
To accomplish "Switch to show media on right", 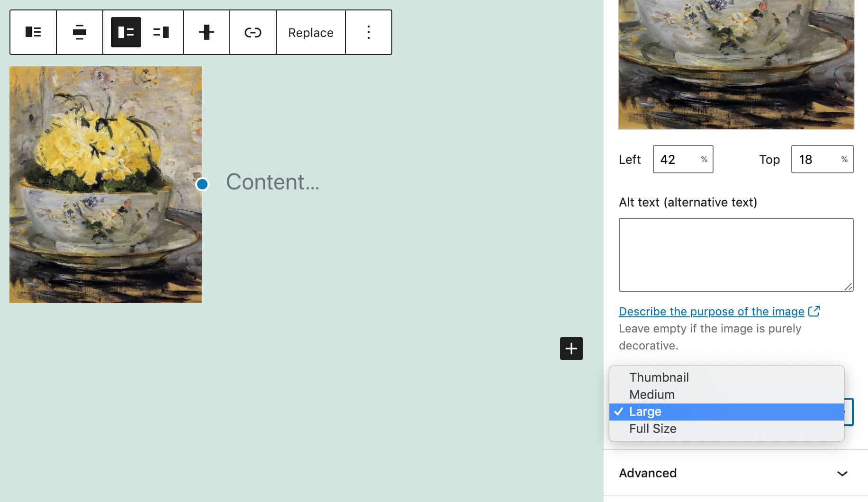I will coord(161,32).
